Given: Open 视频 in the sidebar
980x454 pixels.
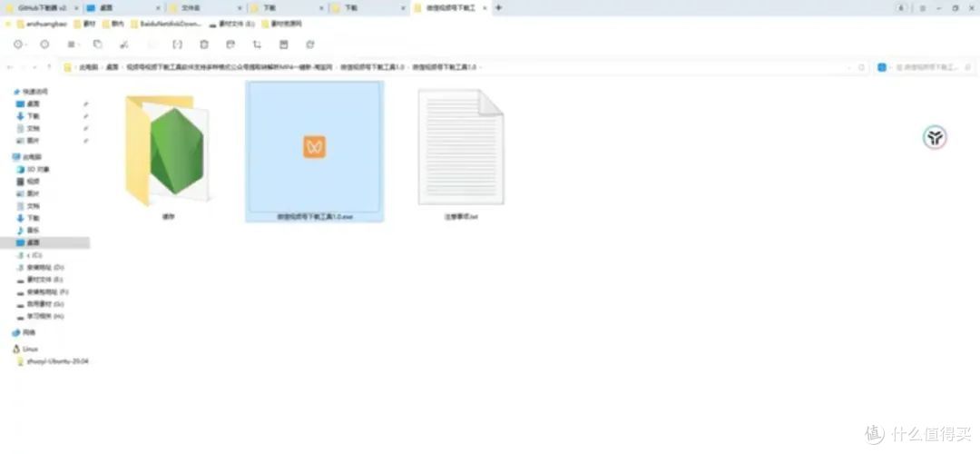Looking at the screenshot, I should (x=34, y=182).
